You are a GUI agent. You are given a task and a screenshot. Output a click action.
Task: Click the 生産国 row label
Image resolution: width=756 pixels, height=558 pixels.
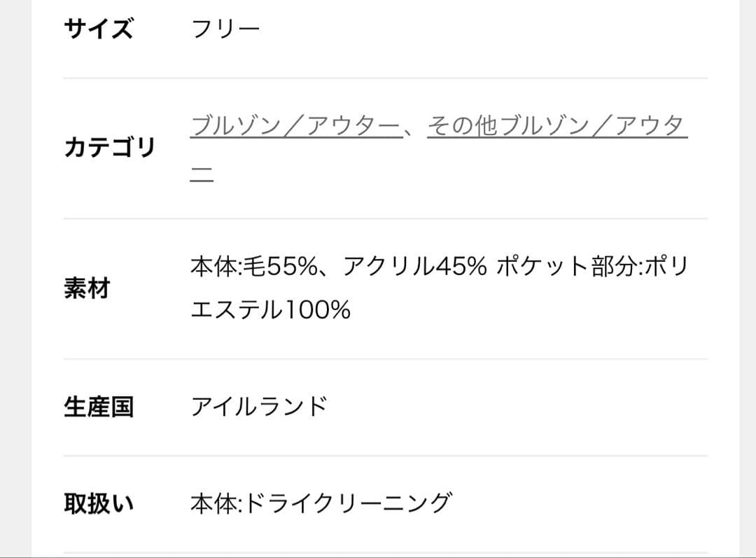(x=99, y=407)
